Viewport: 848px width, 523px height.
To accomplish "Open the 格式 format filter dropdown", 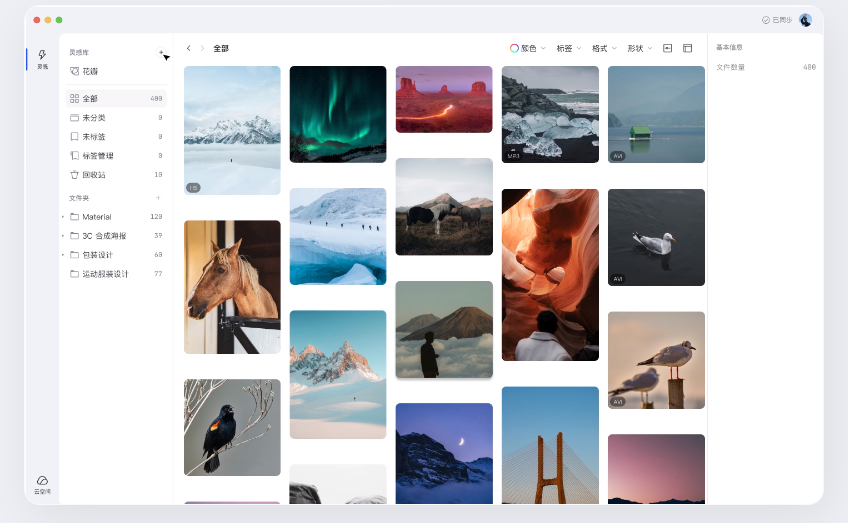I will pos(604,48).
